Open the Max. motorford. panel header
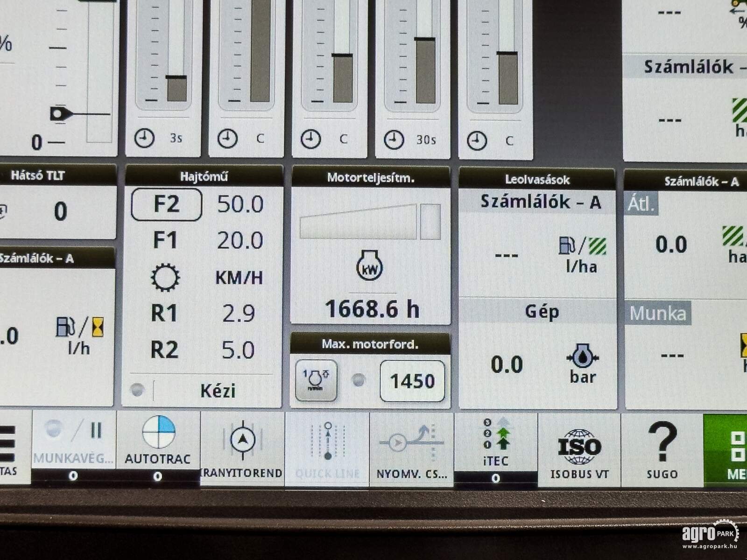Screen dimensions: 747x560 (x=370, y=344)
